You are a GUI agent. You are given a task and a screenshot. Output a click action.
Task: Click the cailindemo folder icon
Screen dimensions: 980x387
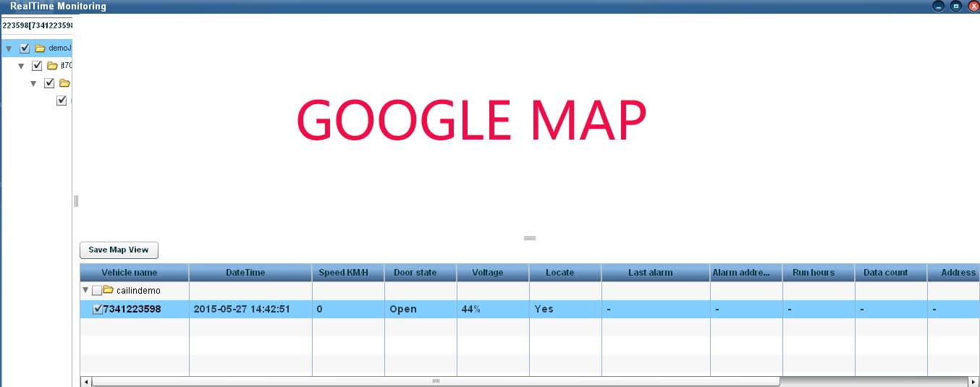click(x=109, y=291)
